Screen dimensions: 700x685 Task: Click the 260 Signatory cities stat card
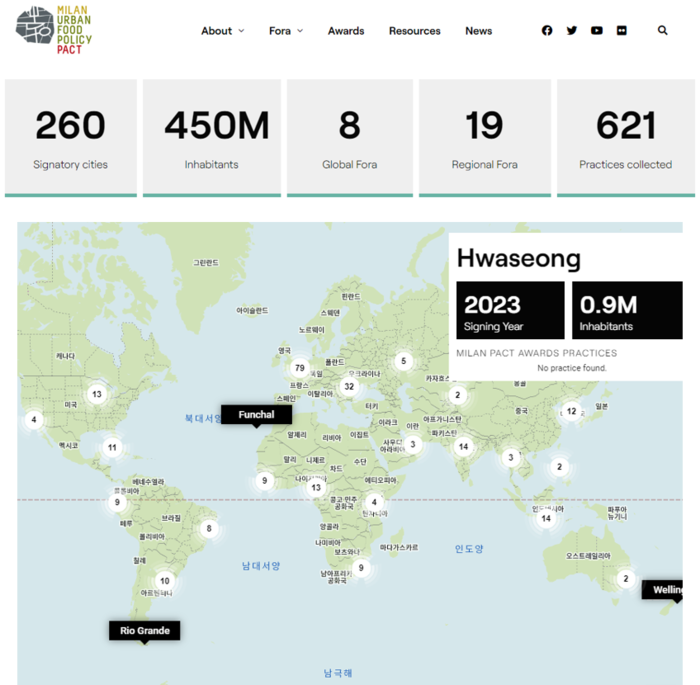[70, 137]
